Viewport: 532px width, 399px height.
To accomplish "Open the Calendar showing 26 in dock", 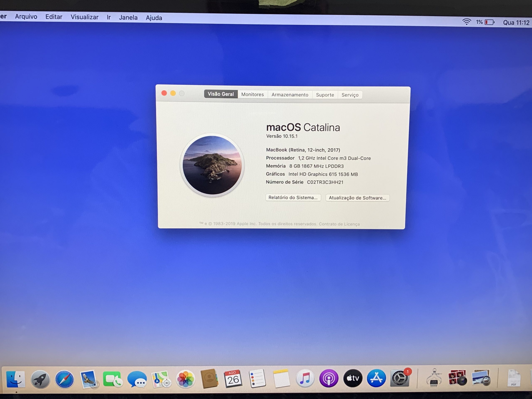I will tap(233, 379).
